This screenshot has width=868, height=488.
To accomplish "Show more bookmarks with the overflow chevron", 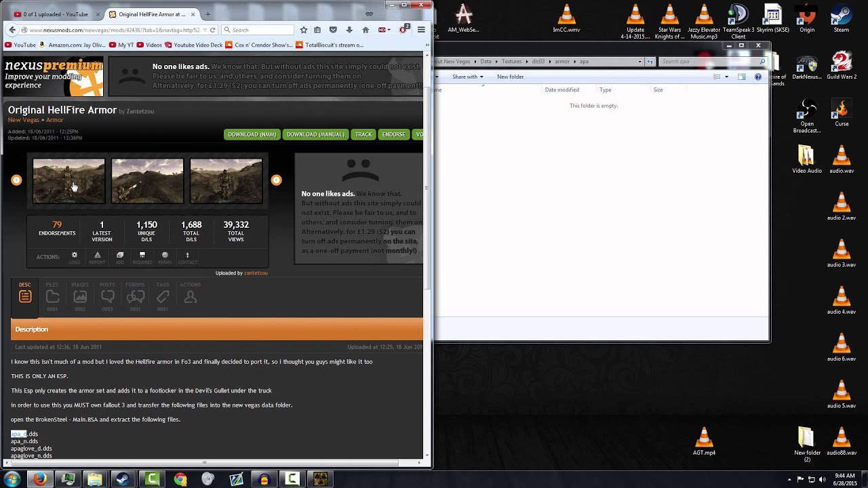I will pos(427,45).
